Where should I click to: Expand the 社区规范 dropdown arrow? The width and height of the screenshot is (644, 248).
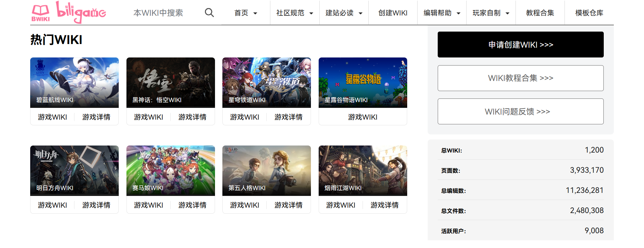pos(311,13)
